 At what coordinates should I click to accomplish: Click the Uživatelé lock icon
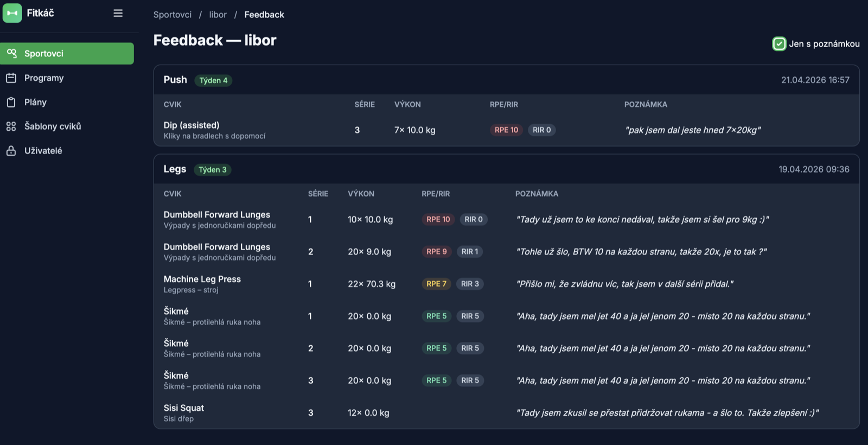coord(11,150)
